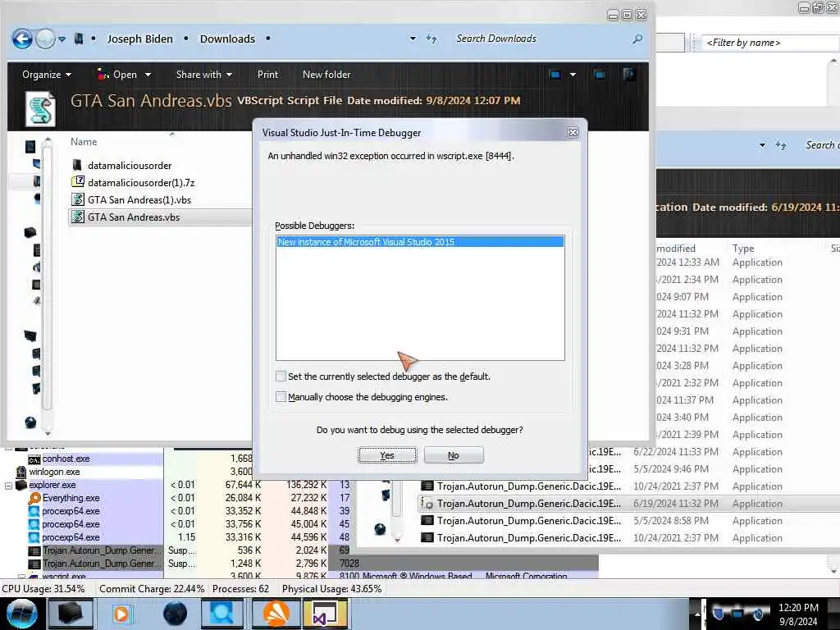Click Yes to debug
The image size is (840, 630).
pos(387,455)
